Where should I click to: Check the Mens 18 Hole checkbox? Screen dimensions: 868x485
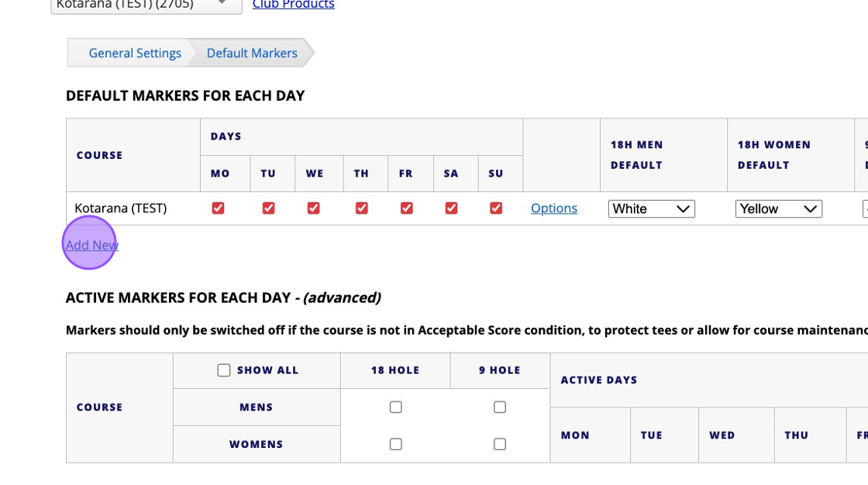[395, 408]
